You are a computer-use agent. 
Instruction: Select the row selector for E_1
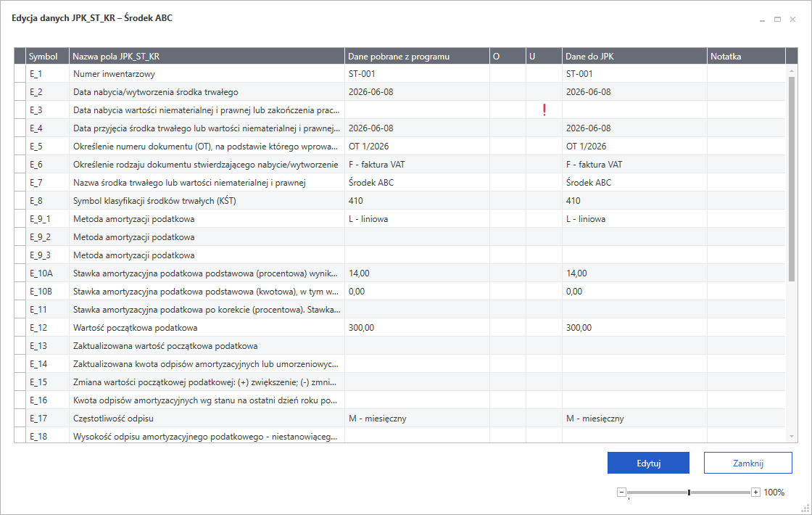[20, 73]
